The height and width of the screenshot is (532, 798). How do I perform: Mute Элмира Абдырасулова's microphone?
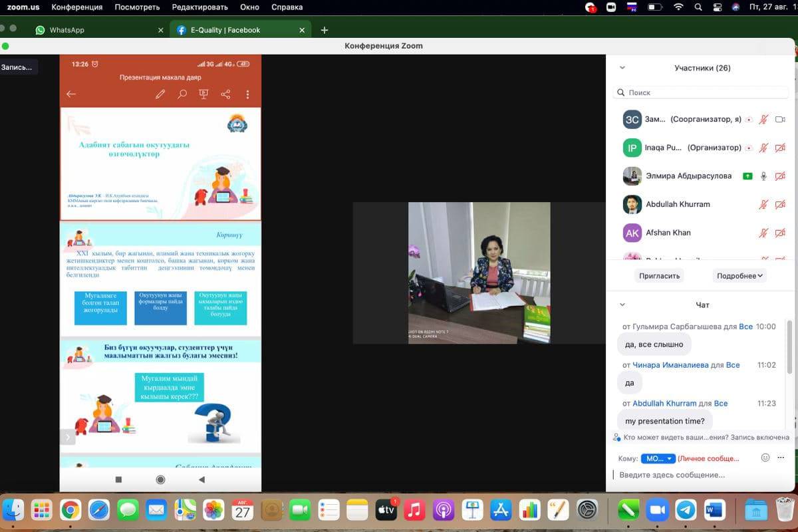coord(764,176)
